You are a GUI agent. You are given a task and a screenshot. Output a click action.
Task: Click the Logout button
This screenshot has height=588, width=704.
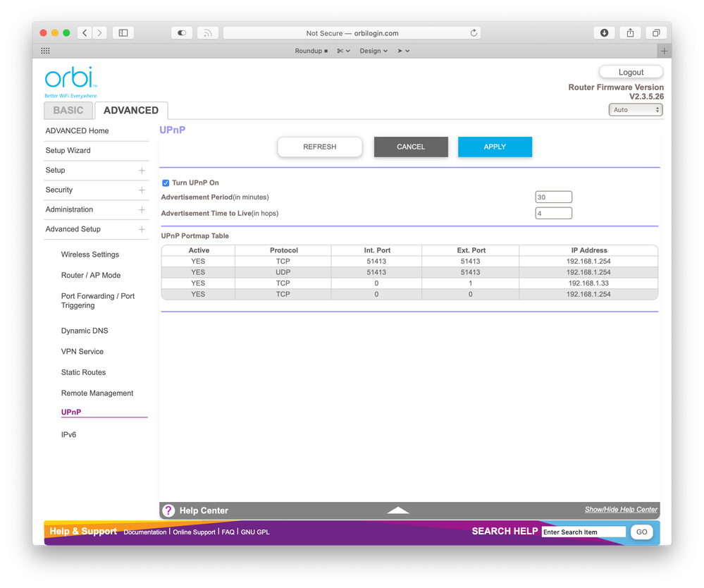click(x=630, y=71)
